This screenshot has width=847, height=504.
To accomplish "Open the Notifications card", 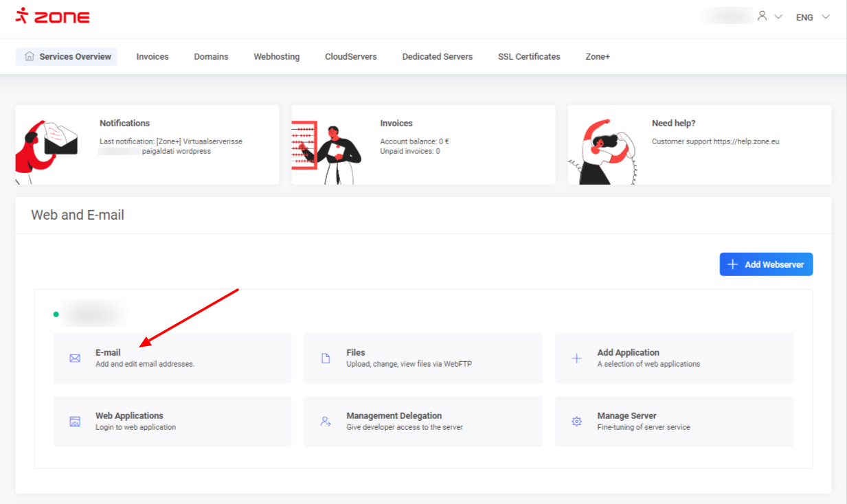I will coord(147,145).
